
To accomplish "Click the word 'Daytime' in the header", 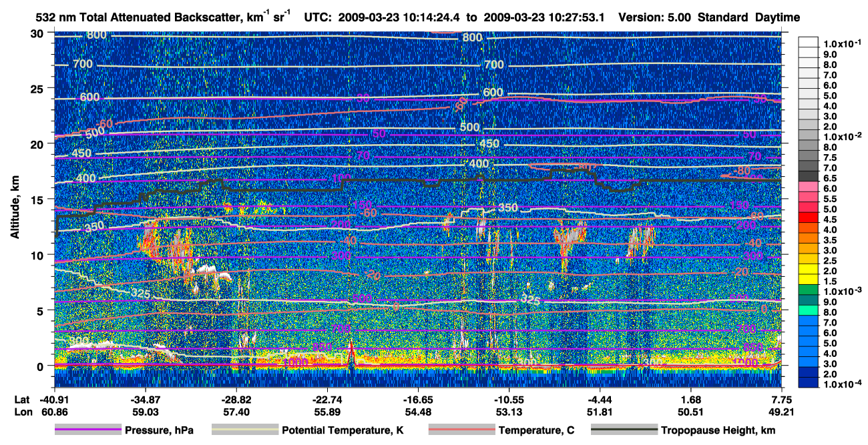I will click(779, 18).
